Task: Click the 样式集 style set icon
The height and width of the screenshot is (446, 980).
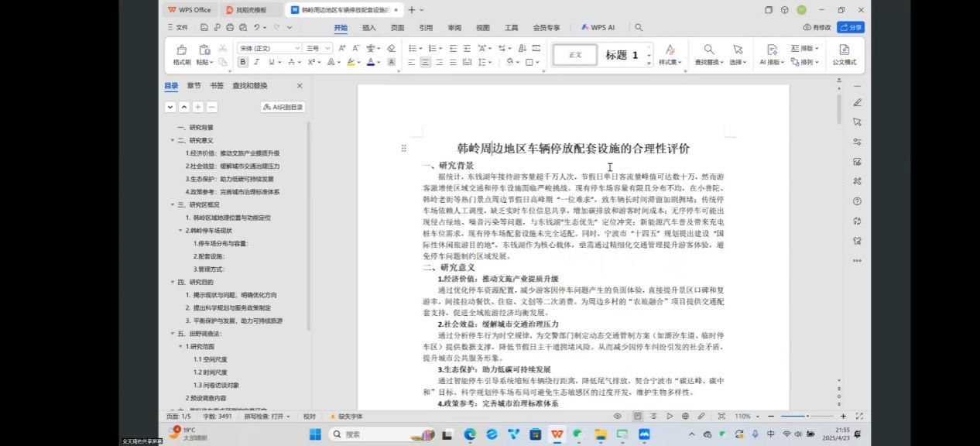Action: click(x=670, y=50)
